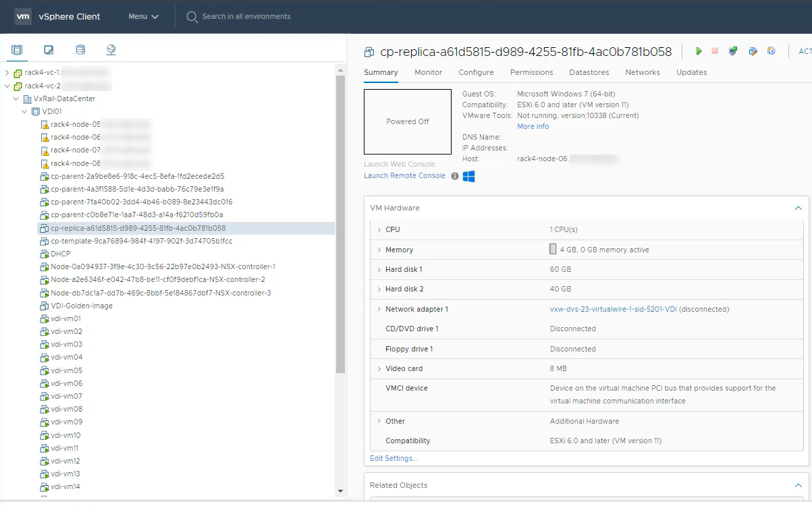Power on the VM with green play icon

tap(699, 51)
